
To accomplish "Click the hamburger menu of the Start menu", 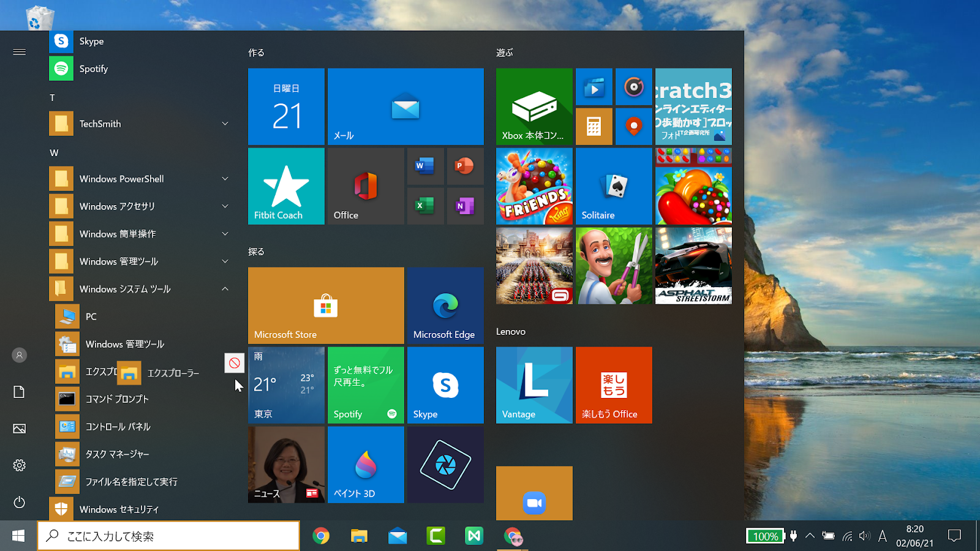I will pos(19,52).
